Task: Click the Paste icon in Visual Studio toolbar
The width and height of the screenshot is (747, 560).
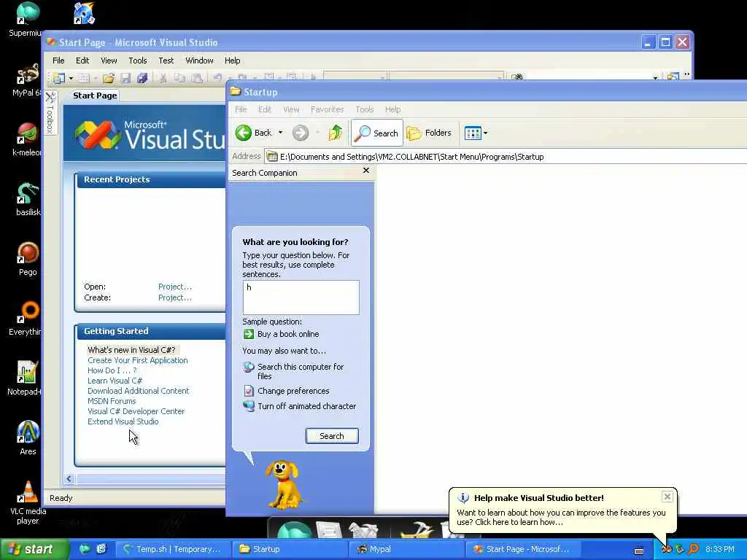Action: coord(197,77)
